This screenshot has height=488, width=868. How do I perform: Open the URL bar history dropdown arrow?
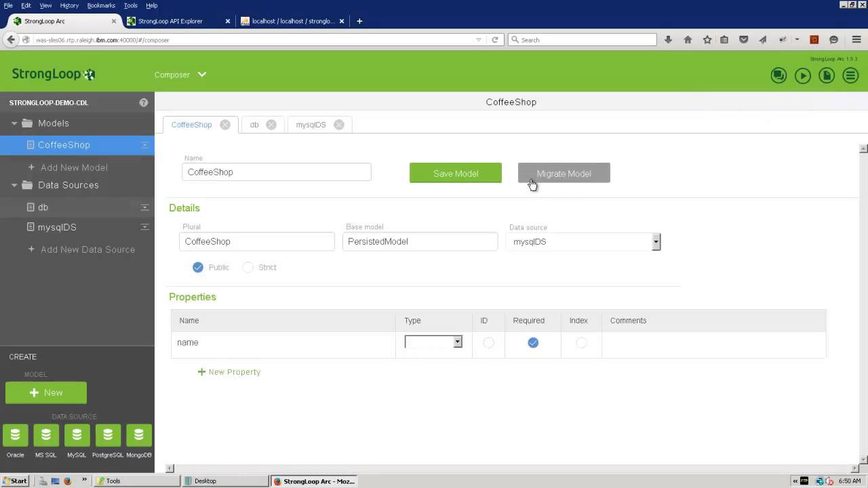coord(479,40)
